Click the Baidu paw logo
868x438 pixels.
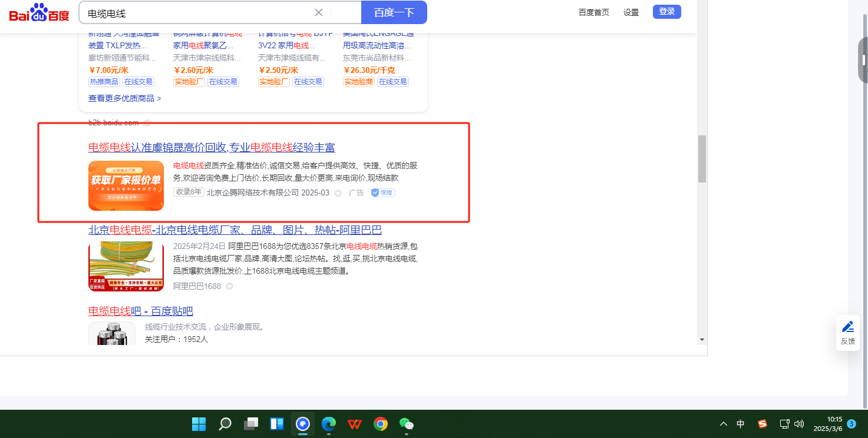tap(39, 12)
